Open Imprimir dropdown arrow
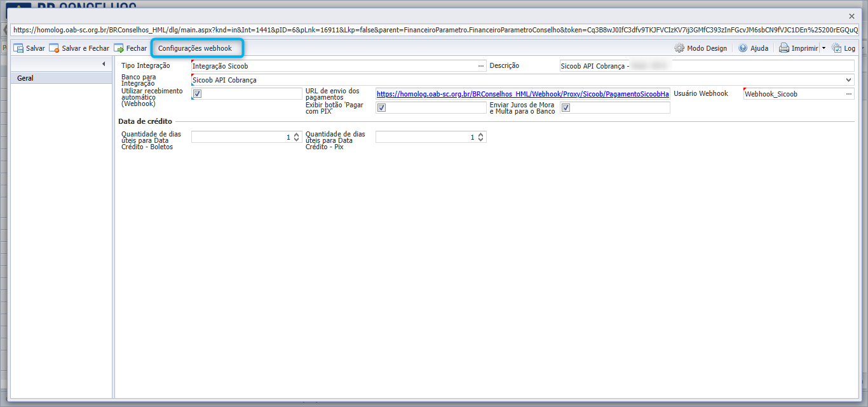Image resolution: width=868 pixels, height=407 pixels. pos(824,48)
